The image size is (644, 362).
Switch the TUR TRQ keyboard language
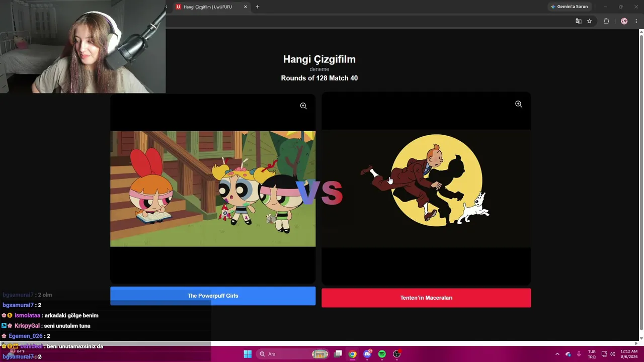point(592,354)
